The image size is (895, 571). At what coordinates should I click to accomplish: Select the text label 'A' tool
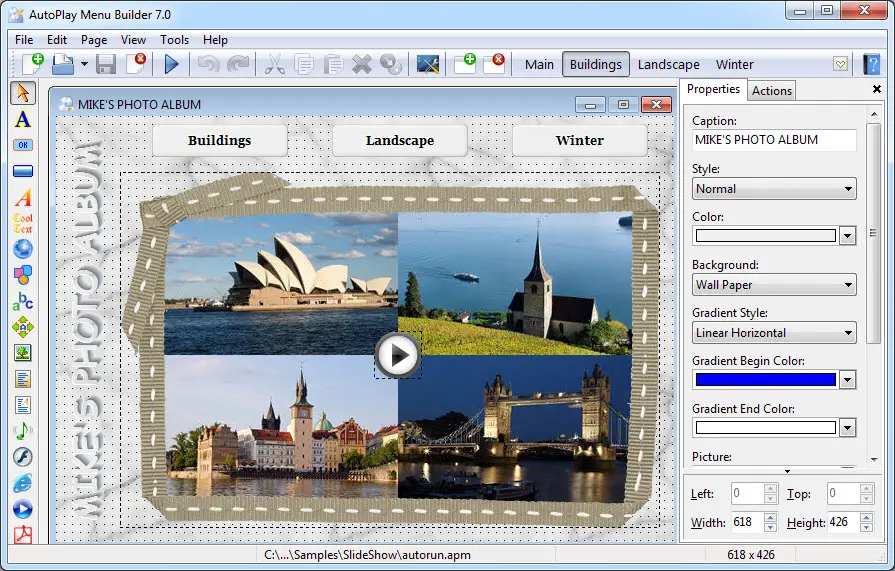tap(22, 119)
